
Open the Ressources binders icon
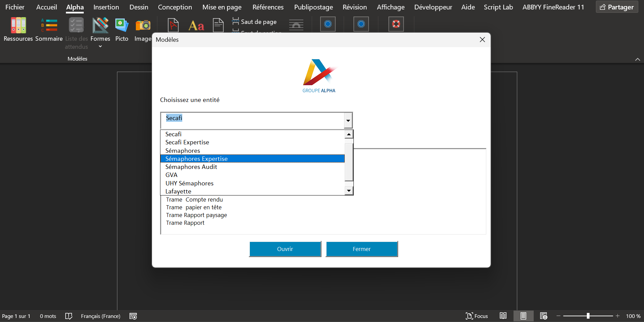pyautogui.click(x=18, y=26)
